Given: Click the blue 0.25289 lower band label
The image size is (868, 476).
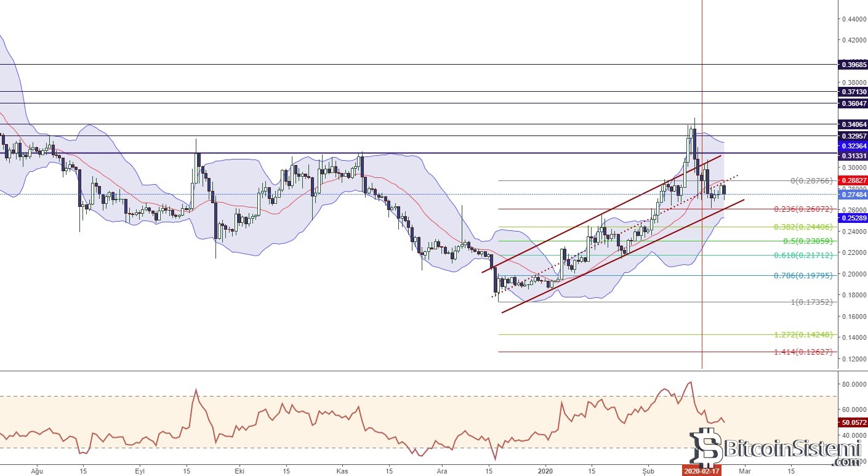Looking at the screenshot, I should (853, 218).
